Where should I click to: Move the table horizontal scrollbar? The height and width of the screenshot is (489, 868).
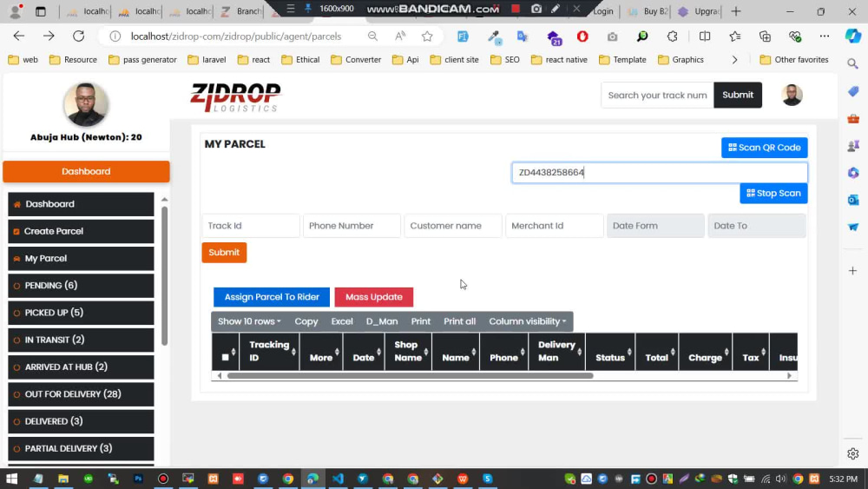tap(411, 375)
